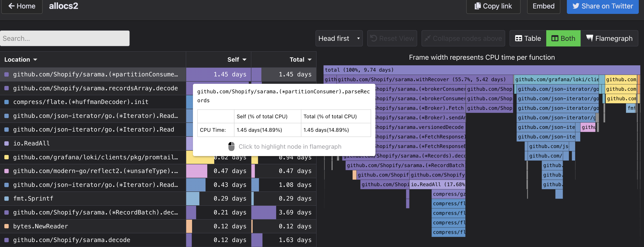
Task: Click the Embed button
Action: [x=543, y=6]
